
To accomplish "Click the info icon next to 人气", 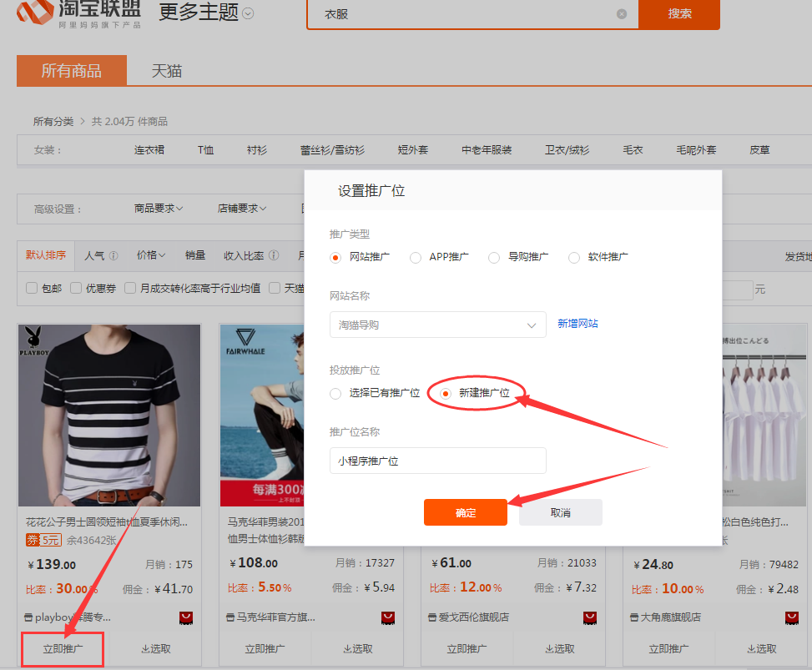I will click(113, 256).
